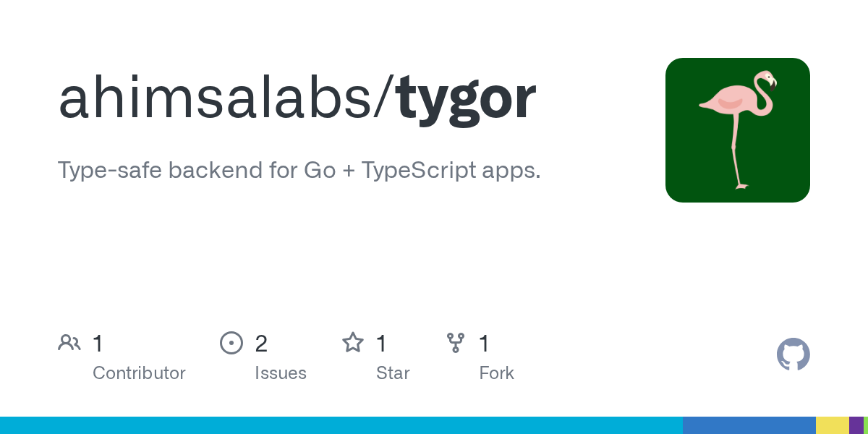Image resolution: width=868 pixels, height=434 pixels.
Task: Click the blue segment of language bar
Action: tap(749, 425)
